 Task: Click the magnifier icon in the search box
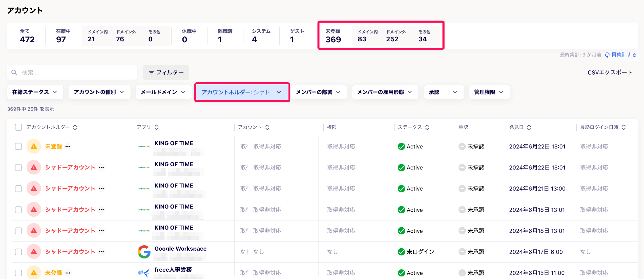(14, 72)
